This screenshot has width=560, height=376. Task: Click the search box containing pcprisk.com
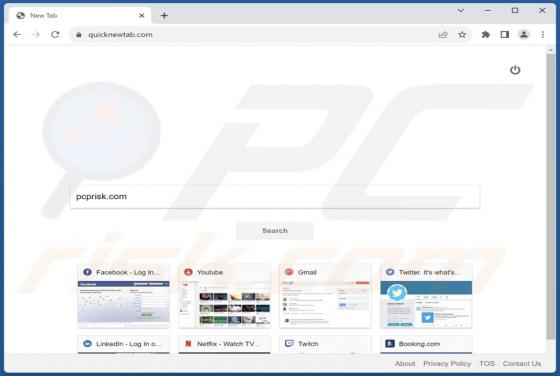(275, 196)
